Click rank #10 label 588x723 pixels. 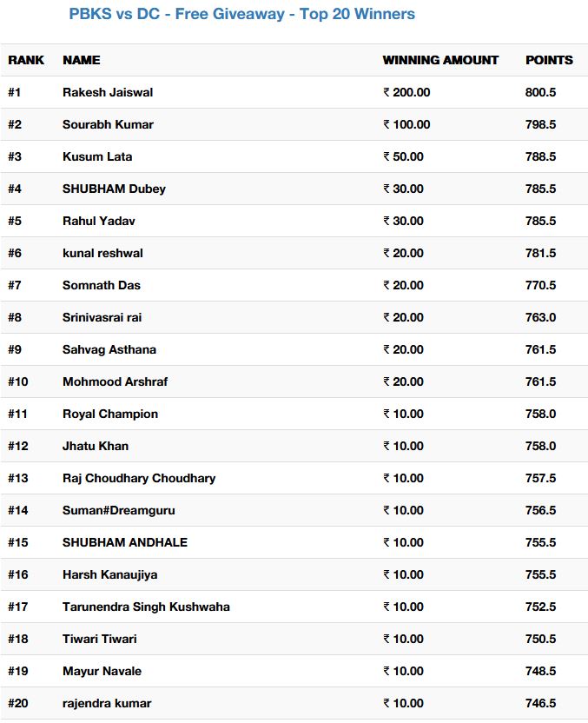pos(18,381)
